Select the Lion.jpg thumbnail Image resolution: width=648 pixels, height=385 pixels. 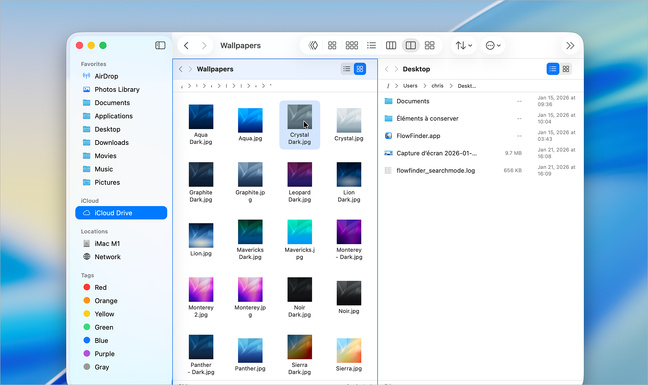click(x=201, y=235)
